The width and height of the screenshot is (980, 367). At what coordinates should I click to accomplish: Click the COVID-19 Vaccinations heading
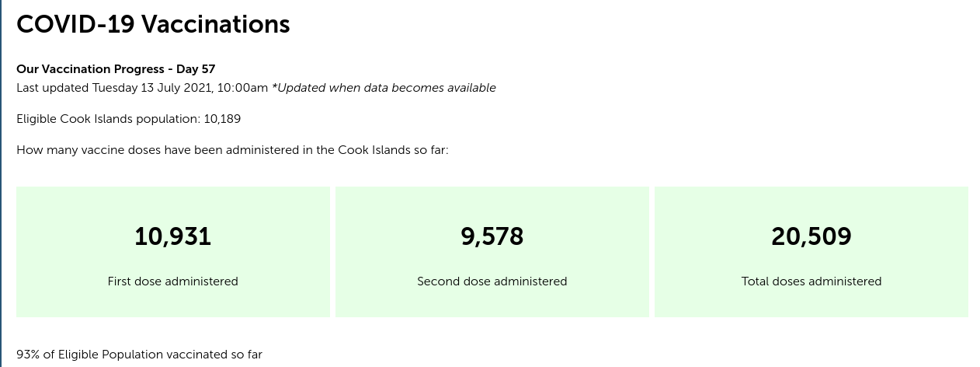click(153, 24)
